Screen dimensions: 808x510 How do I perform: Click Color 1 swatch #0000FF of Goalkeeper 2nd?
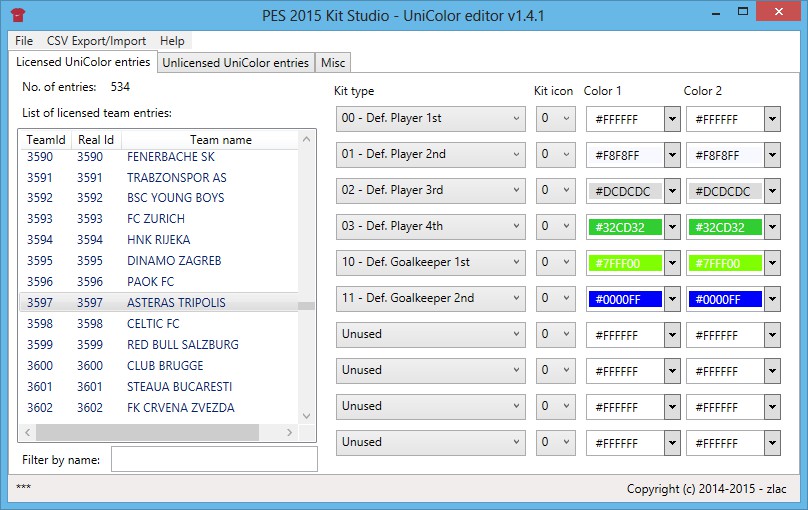tap(625, 299)
